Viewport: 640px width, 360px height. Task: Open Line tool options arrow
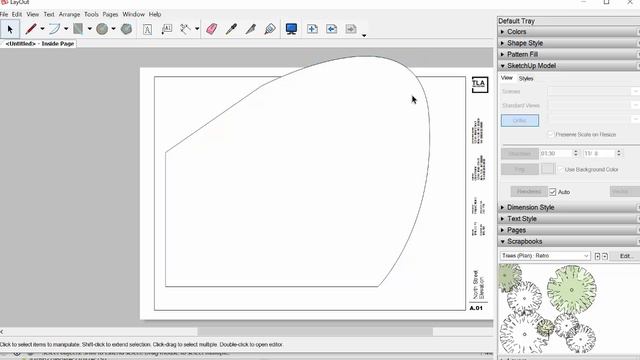click(42, 29)
